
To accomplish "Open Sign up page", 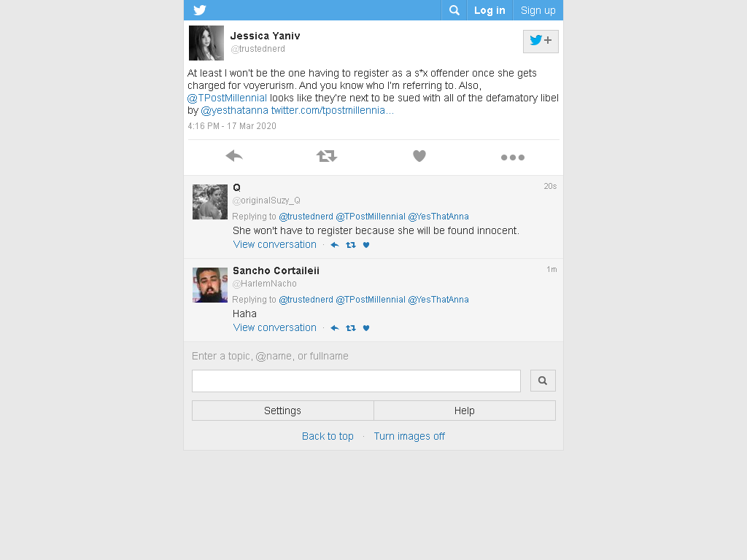I will [x=538, y=10].
